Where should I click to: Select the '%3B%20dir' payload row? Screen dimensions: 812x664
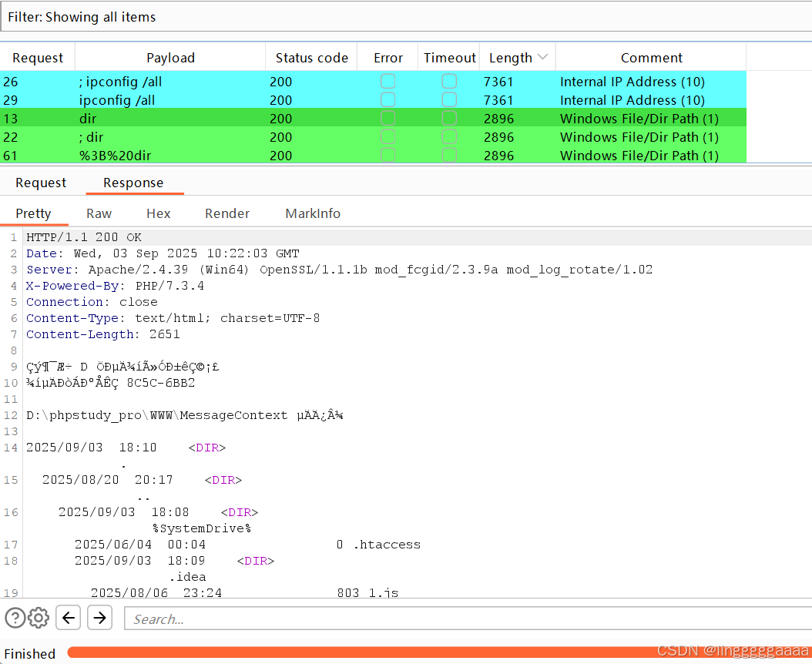tap(373, 156)
